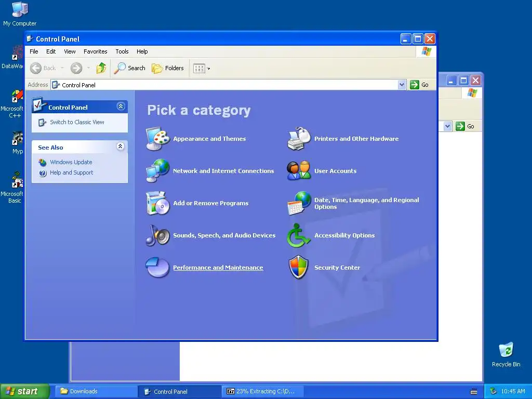Collapse the See Also sidebar section

(121, 147)
